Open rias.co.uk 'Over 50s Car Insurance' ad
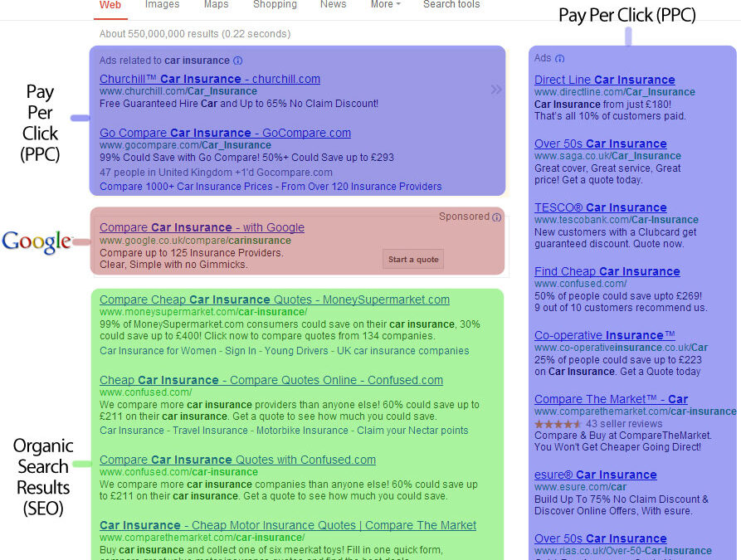Image resolution: width=741 pixels, height=560 pixels. coord(600,538)
